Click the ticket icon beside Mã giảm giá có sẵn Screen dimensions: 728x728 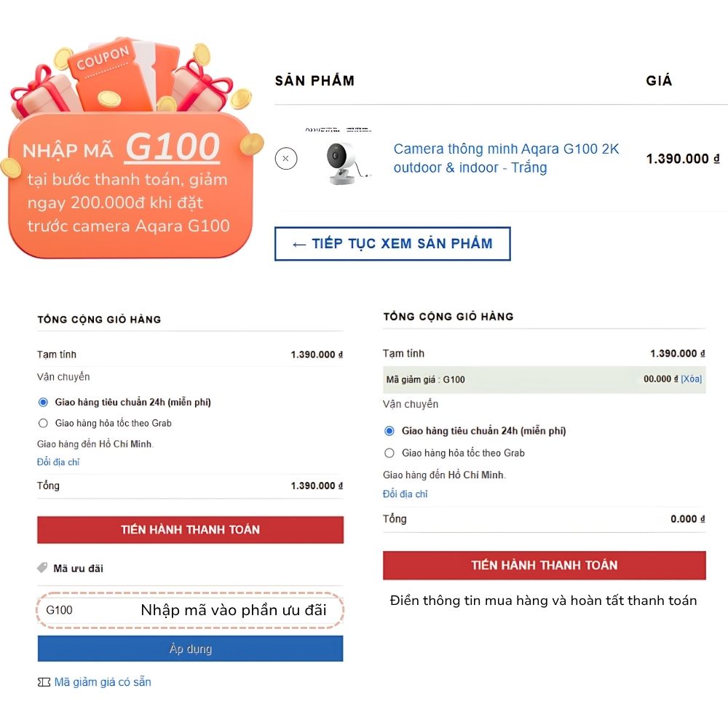[x=44, y=682]
